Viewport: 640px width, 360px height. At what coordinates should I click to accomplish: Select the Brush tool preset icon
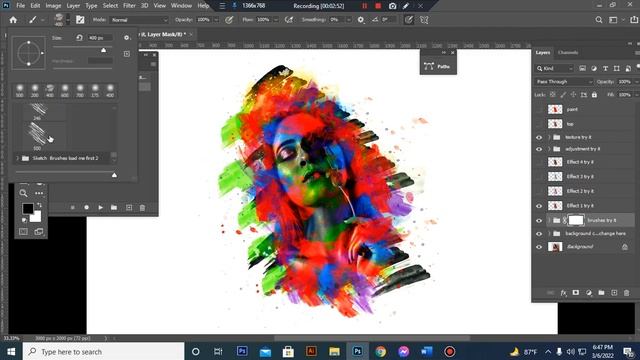pyautogui.click(x=33, y=20)
